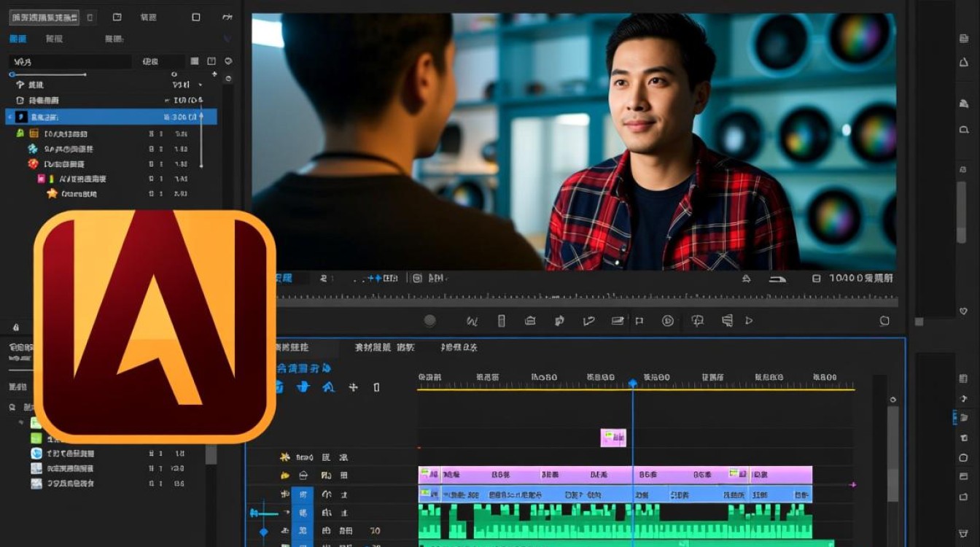Click the green audio waveform clip in the timeline
The height and width of the screenshot is (547, 980).
(x=615, y=521)
